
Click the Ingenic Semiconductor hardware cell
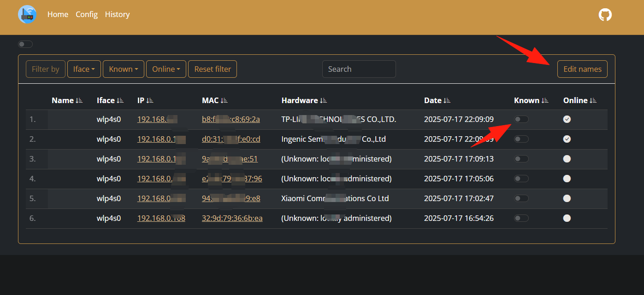click(334, 139)
